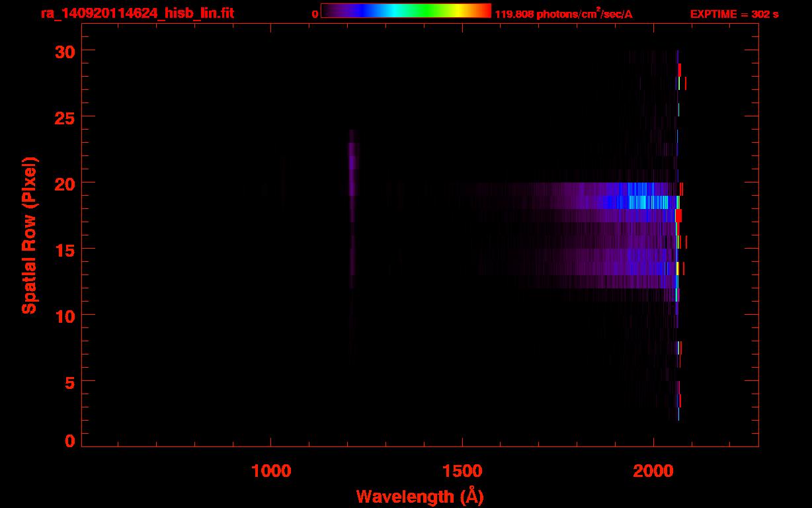Click the 119.808 photons/cm²/sec/A label
Image resolution: width=812 pixels, height=508 pixels.
click(x=563, y=14)
